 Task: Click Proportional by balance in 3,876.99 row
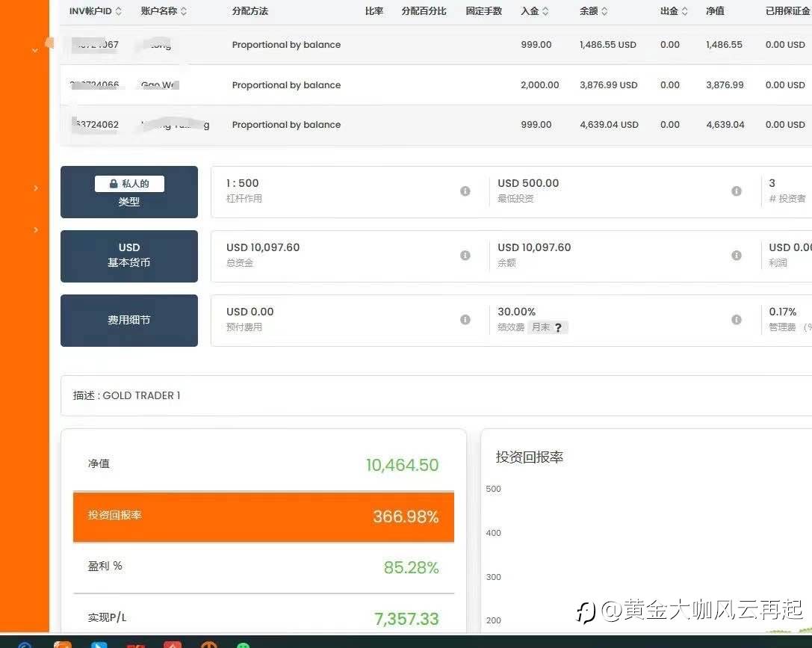286,85
